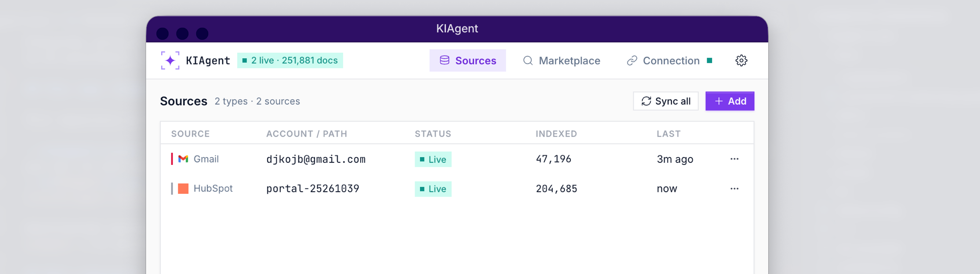Click the Gmail envelope icon
This screenshot has height=274, width=980.
(x=183, y=159)
